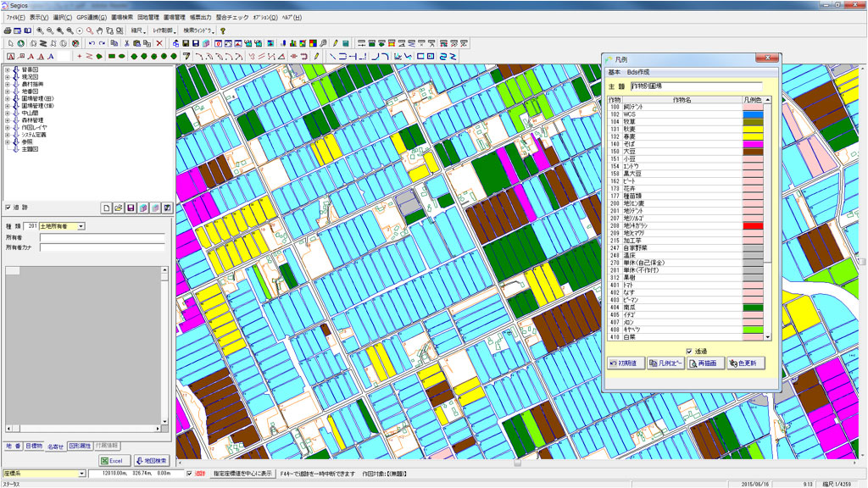Select the 主題図 layer in the tree
The image size is (868, 488).
pyautogui.click(x=30, y=149)
